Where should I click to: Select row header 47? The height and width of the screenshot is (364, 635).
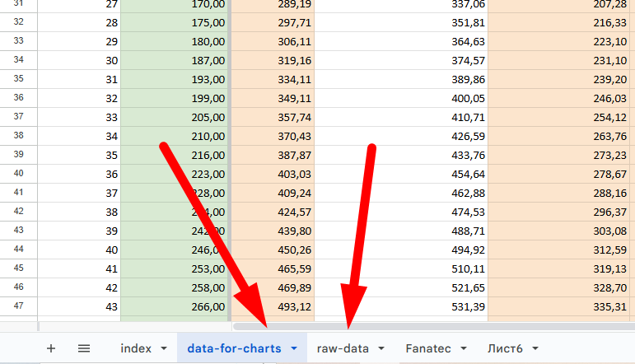pyautogui.click(x=19, y=306)
